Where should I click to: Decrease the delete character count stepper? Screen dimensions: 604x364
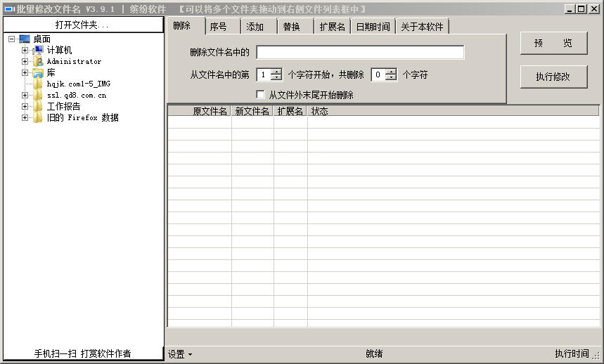391,78
